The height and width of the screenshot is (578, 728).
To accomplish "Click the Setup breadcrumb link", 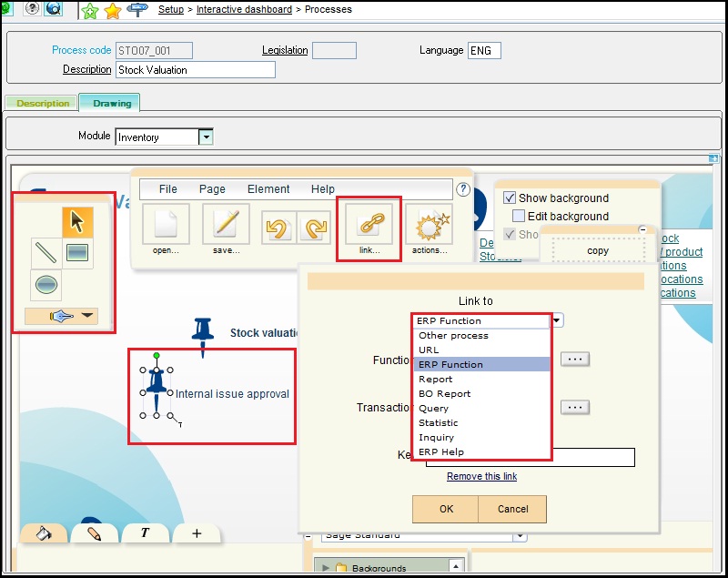I will (171, 9).
